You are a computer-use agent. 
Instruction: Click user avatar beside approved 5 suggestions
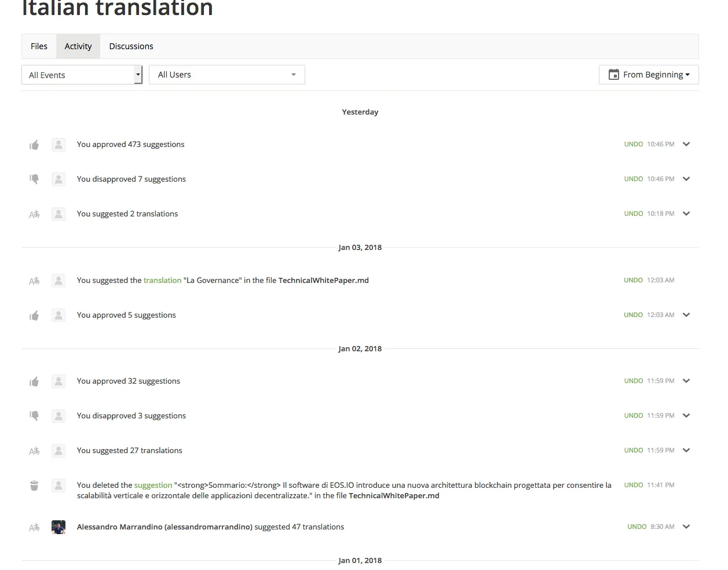[x=58, y=315]
